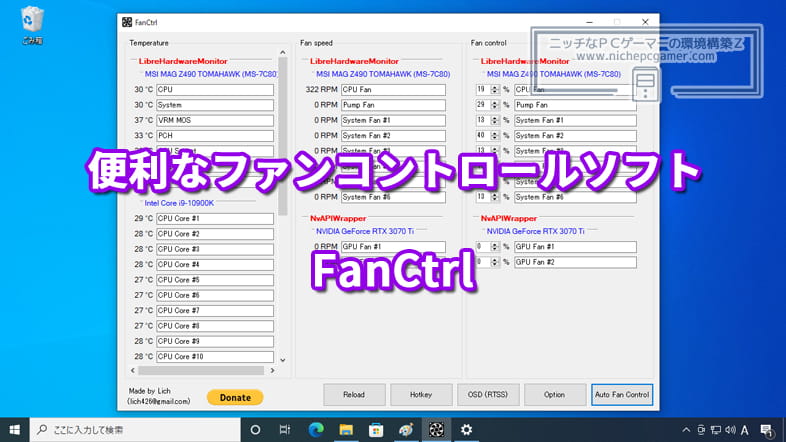Screen dimensions: 786x442
Task: Select the FanCtrl fan icon on taskbar
Action: [x=436, y=429]
